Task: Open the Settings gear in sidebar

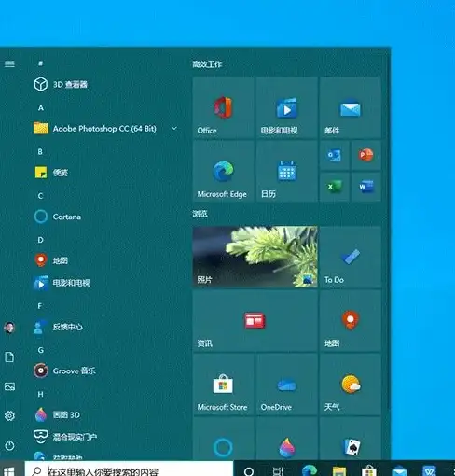Action: pos(9,415)
